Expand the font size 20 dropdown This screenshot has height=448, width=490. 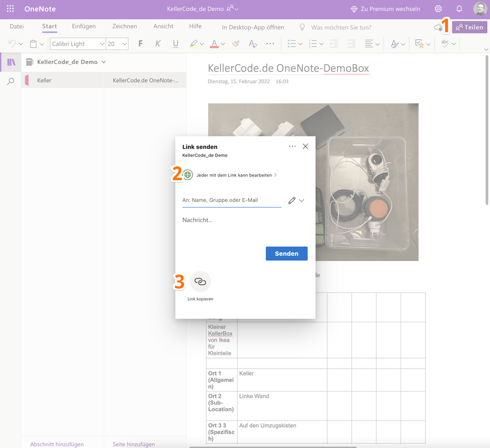[x=124, y=44]
